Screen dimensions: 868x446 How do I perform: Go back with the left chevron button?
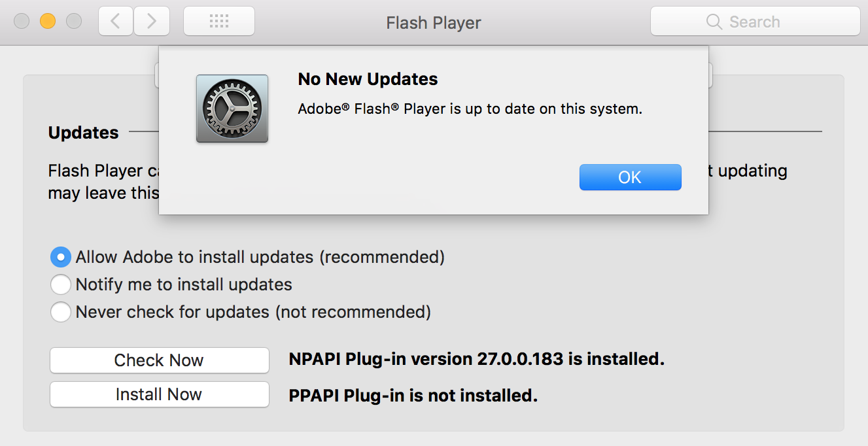pos(116,22)
